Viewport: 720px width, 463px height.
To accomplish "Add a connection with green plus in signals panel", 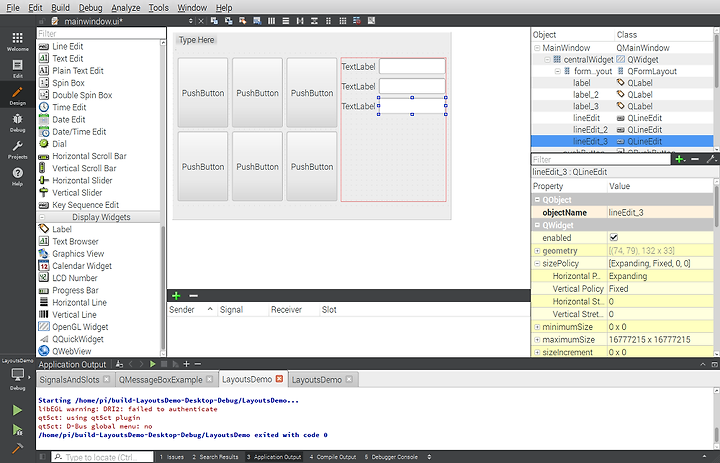I will click(x=176, y=296).
